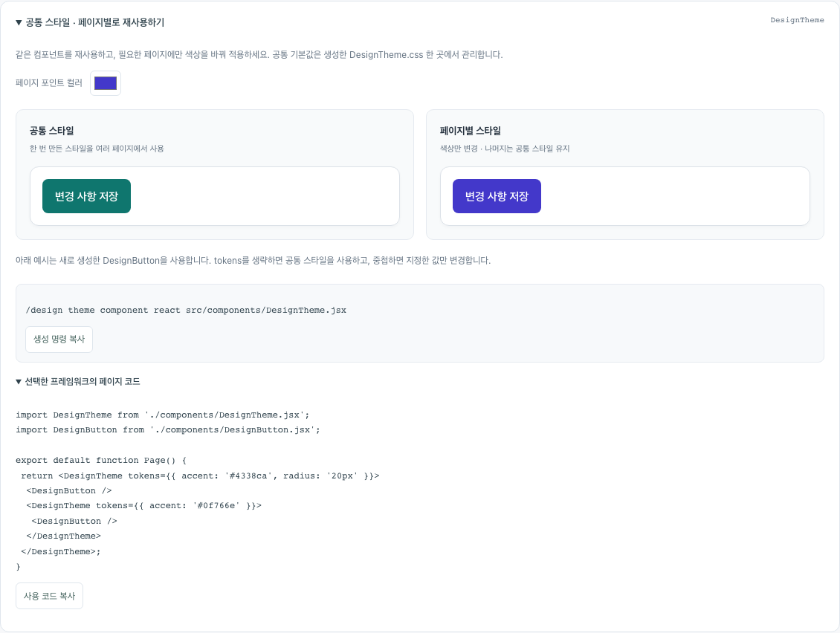Image resolution: width=840 pixels, height=633 pixels.
Task: Click the </DesignTheme>; closing tag line
Action: pyautogui.click(x=60, y=551)
